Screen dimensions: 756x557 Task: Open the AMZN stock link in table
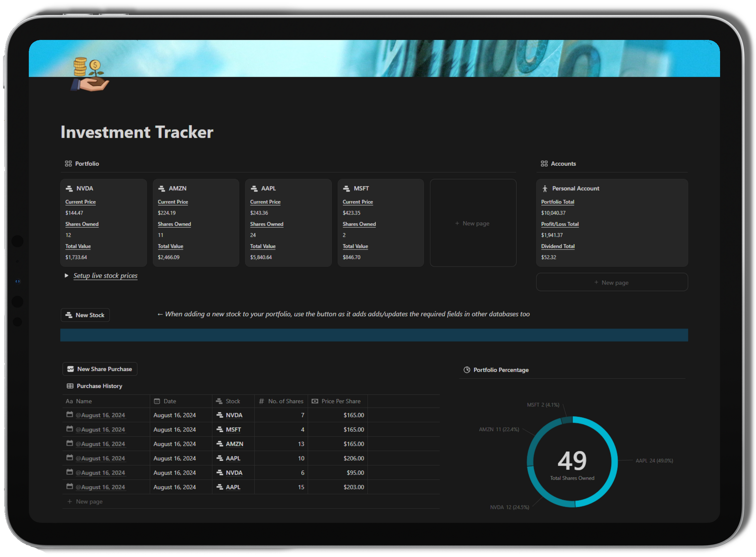click(234, 444)
